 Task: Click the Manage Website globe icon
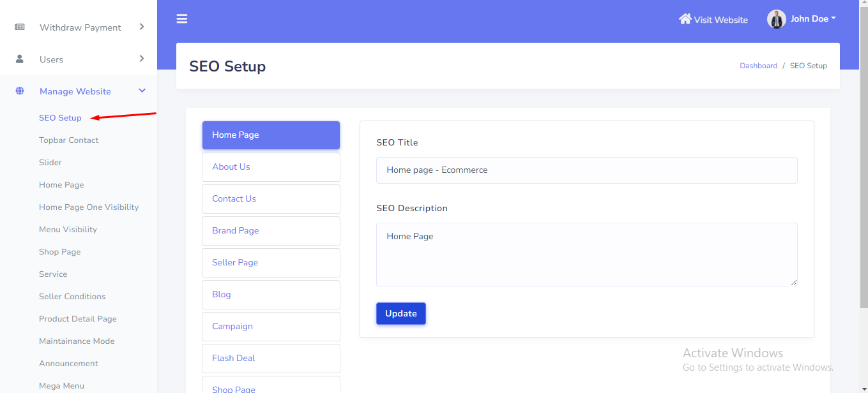20,91
